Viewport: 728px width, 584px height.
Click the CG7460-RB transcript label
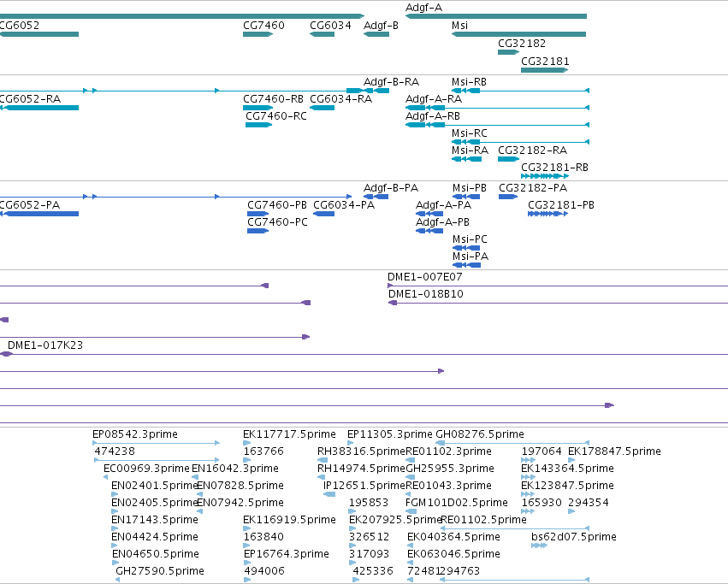point(273,99)
